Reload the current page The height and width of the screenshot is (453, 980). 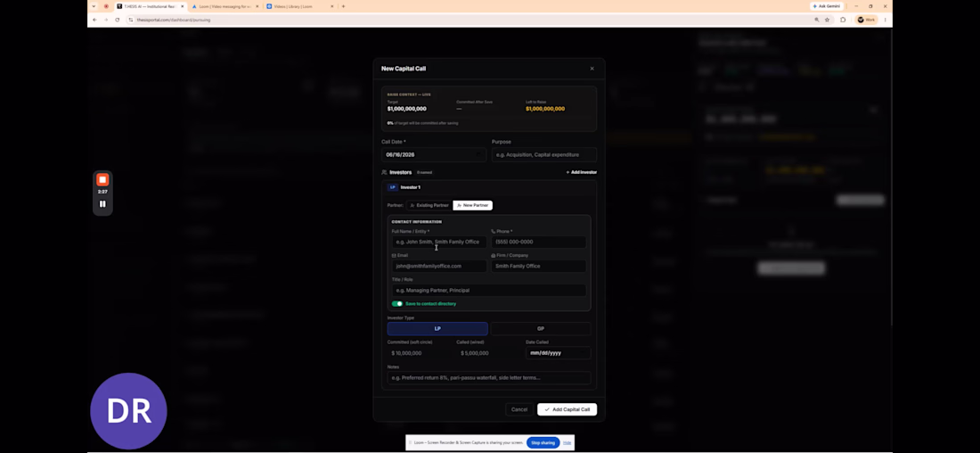point(117,20)
